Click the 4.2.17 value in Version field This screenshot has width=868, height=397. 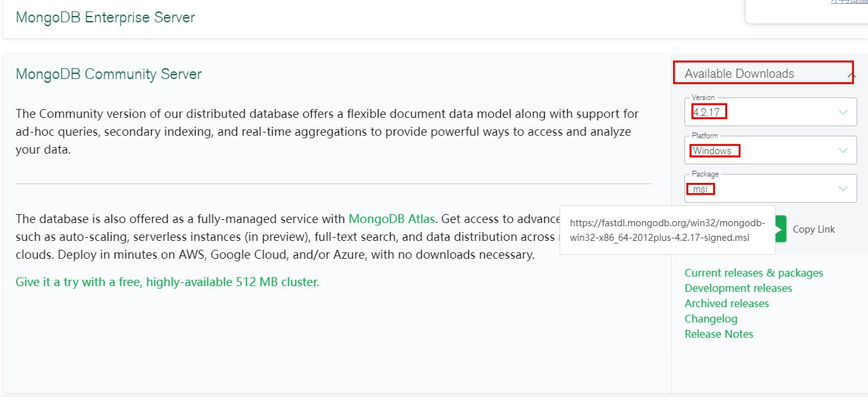709,112
